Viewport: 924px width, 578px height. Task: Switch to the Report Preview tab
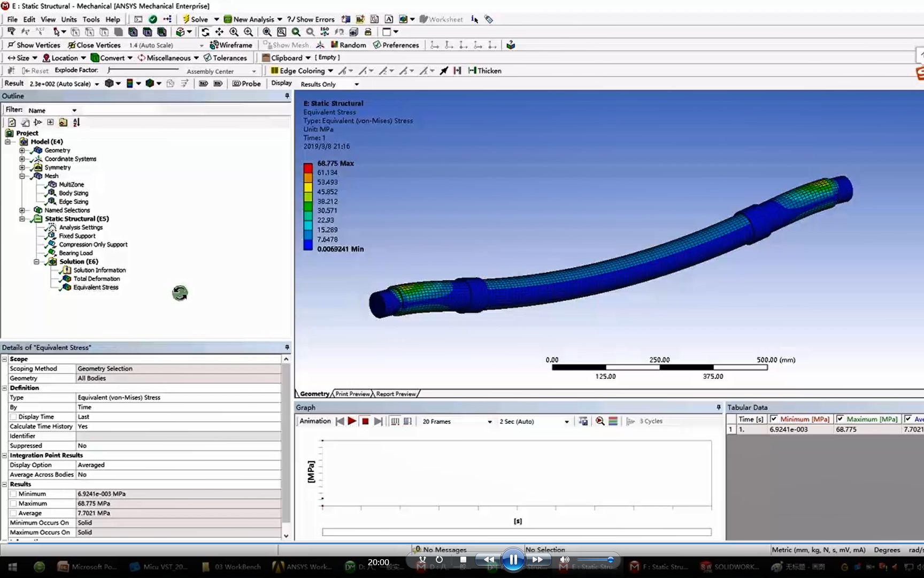pos(396,394)
